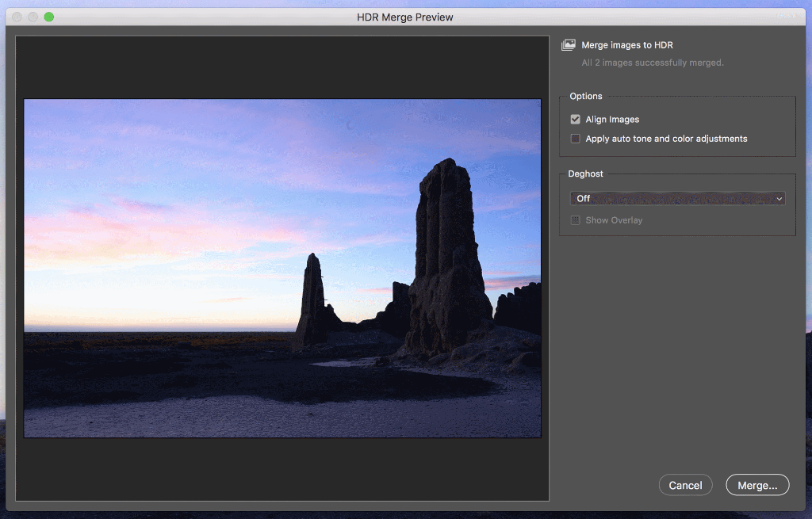Click the green zoom traffic light button
812x519 pixels.
click(49, 16)
